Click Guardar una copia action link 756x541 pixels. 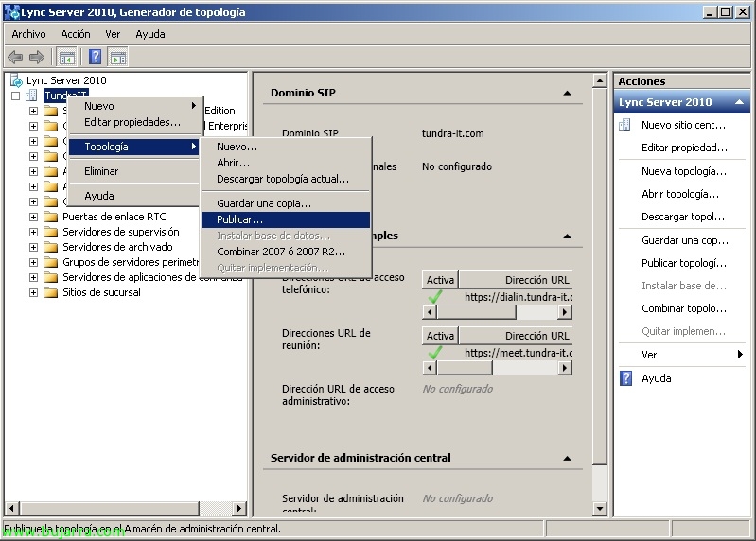tap(685, 240)
